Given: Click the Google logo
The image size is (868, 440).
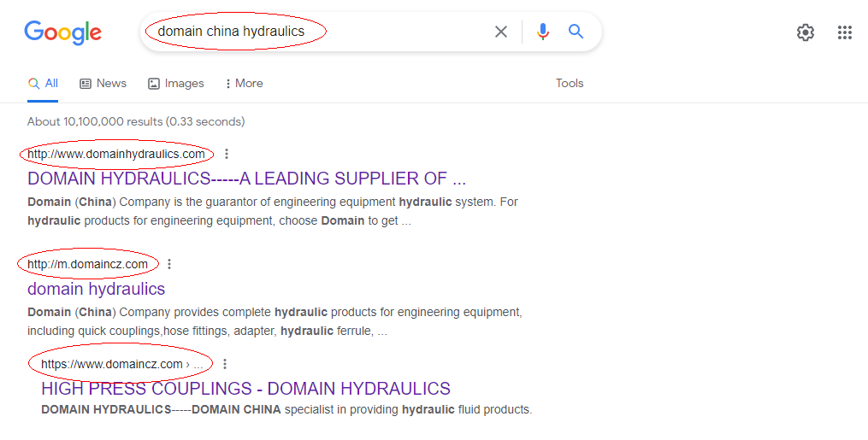Looking at the screenshot, I should click(x=62, y=32).
